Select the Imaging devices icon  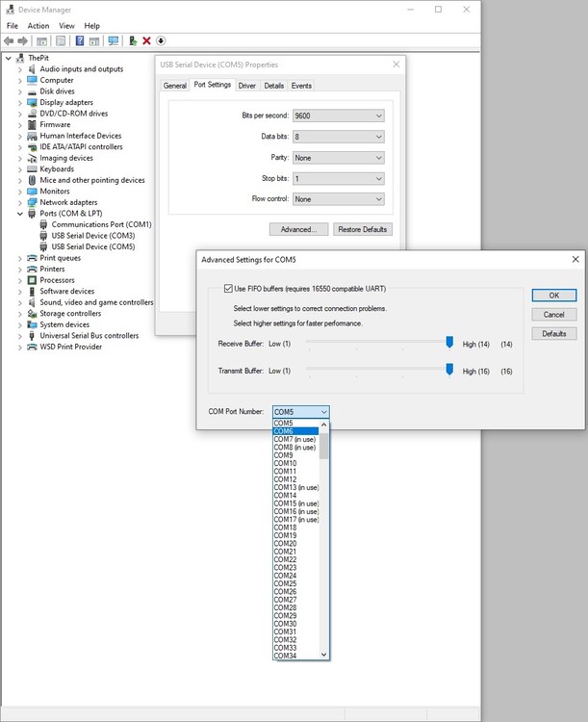32,158
